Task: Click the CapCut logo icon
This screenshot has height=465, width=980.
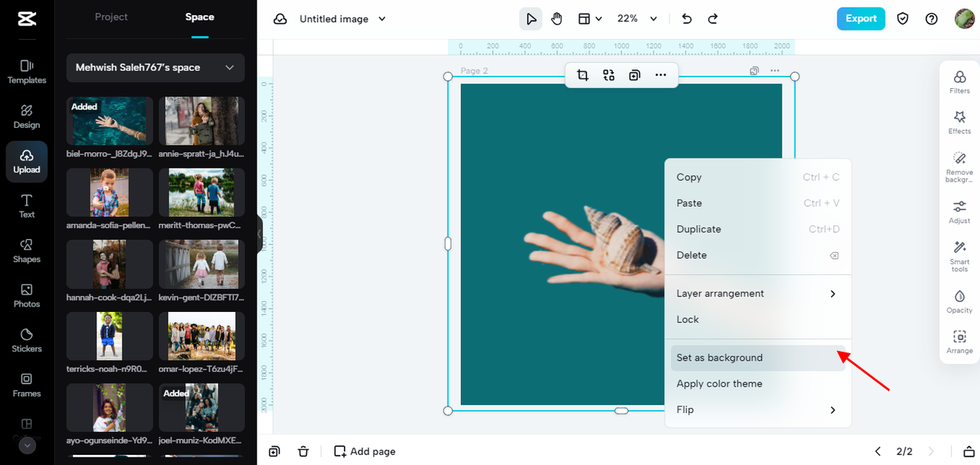Action: pos(26,18)
